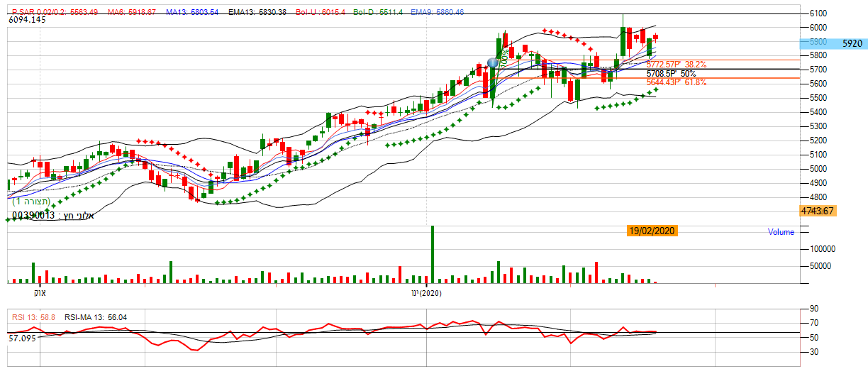Click the blue sphere marker on the chart
Image resolution: width=868 pixels, height=369 pixels.
pos(494,62)
